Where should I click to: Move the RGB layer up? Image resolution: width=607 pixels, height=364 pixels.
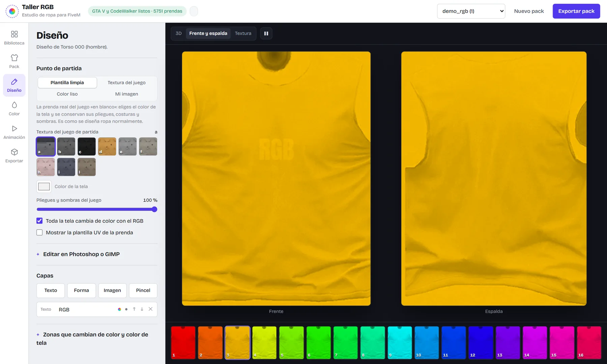pyautogui.click(x=134, y=309)
